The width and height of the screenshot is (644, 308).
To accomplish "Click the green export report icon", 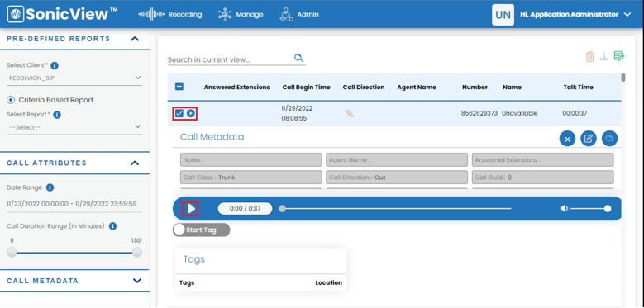I will coord(618,56).
